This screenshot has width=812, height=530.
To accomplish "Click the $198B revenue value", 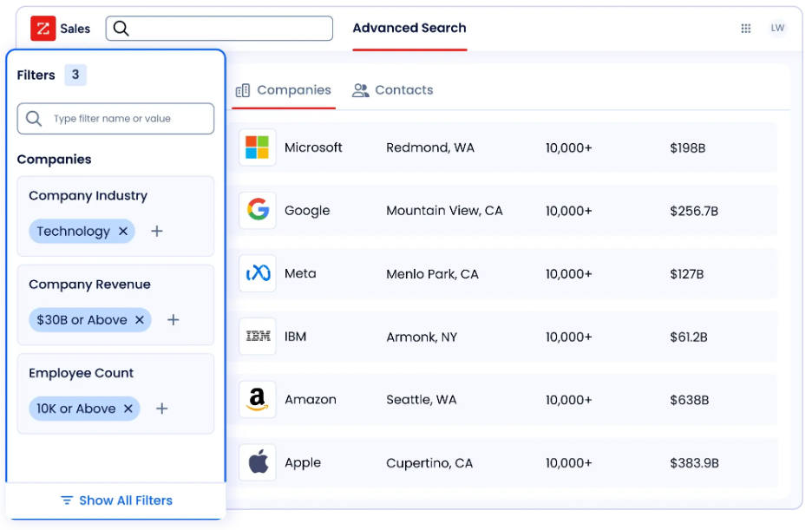I will pos(688,148).
